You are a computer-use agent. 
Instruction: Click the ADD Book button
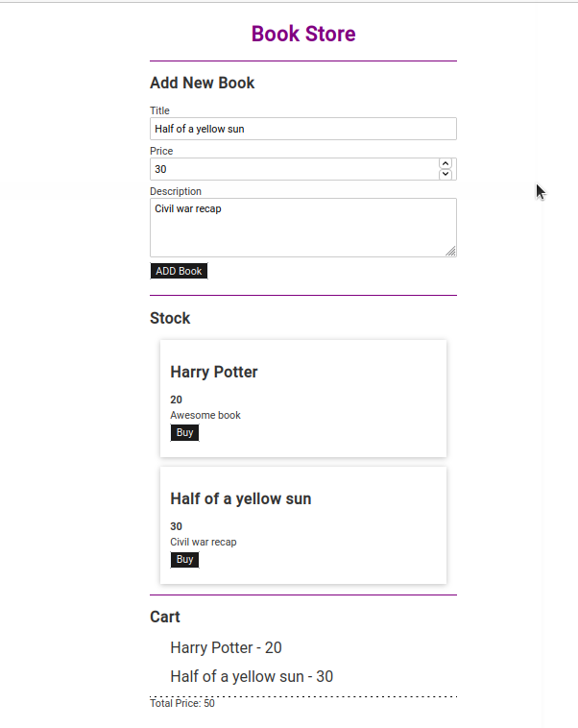coord(179,271)
